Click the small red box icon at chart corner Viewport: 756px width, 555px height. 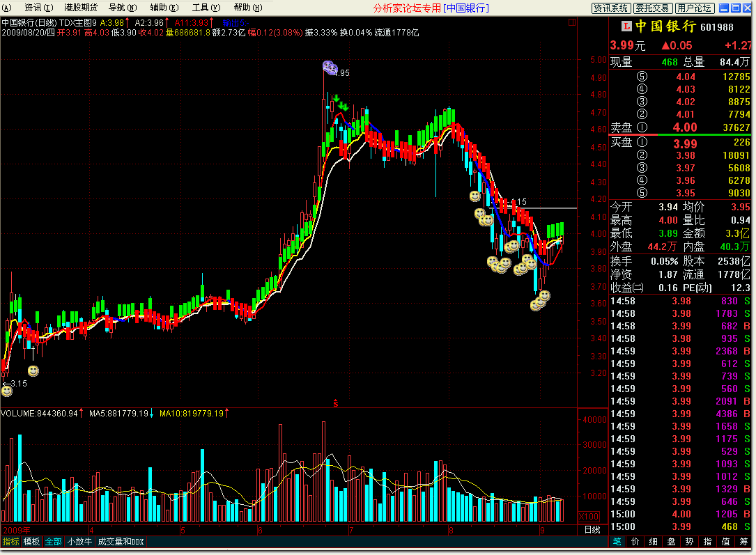pyautogui.click(x=572, y=22)
